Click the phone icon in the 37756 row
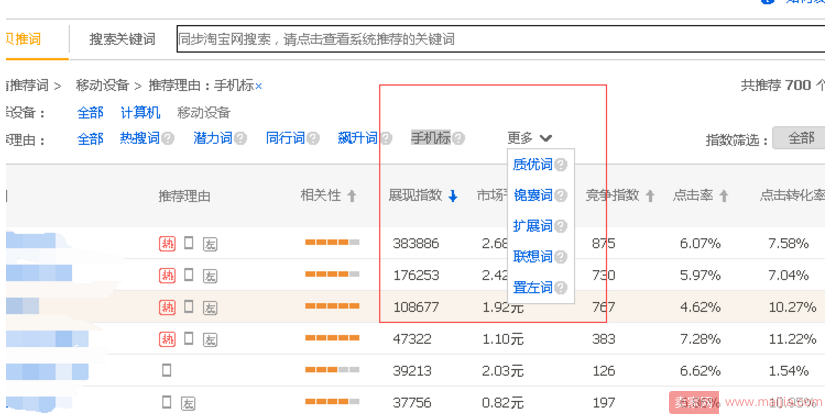The image size is (829, 414). 167,402
